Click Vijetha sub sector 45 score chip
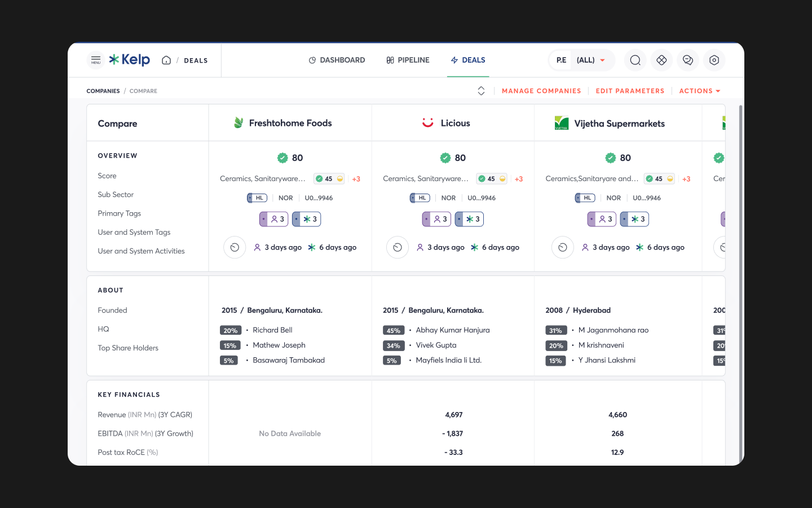Screen dimensions: 812x508 [x=660, y=179]
